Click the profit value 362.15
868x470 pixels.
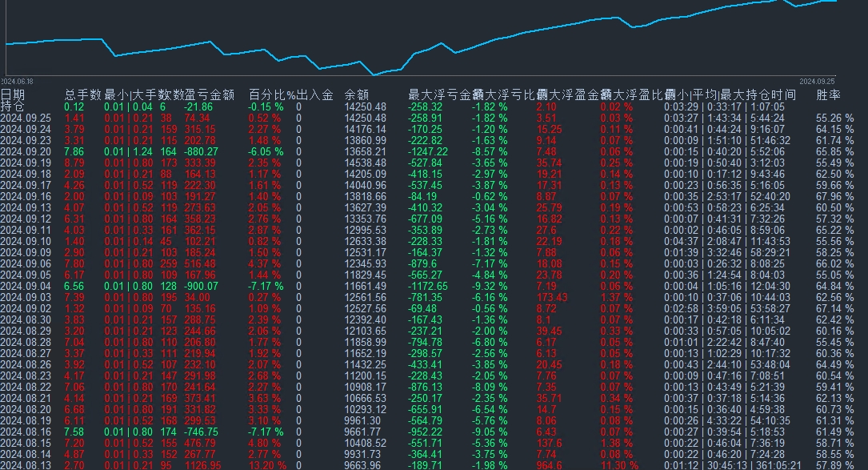click(x=200, y=230)
